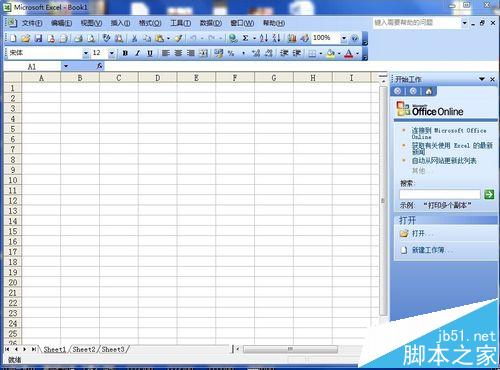Toggle bold formatting
The image size is (500, 370).
tap(125, 53)
